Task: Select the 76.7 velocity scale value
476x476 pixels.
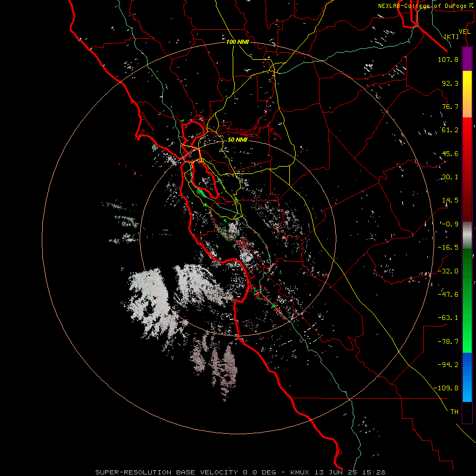Action: (450, 106)
